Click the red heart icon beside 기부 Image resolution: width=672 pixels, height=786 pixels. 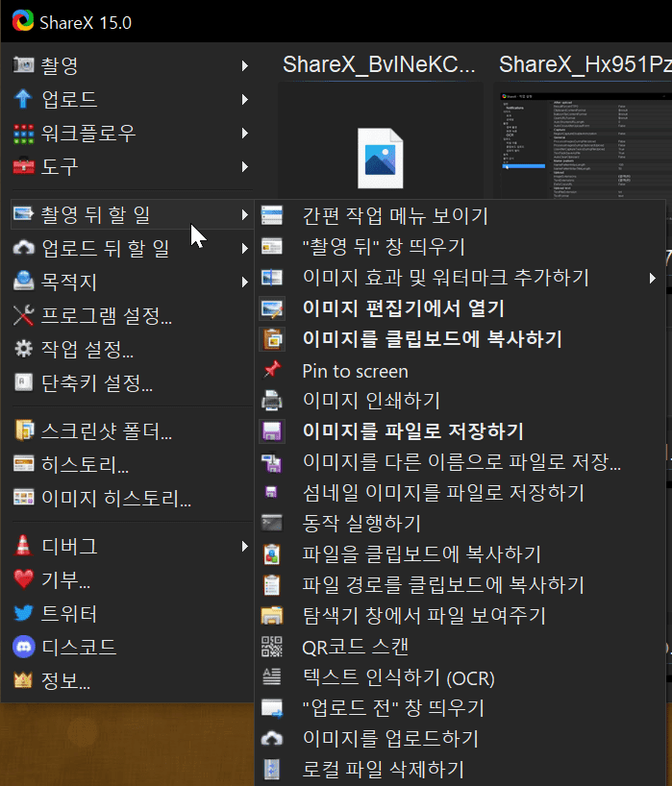(23, 579)
